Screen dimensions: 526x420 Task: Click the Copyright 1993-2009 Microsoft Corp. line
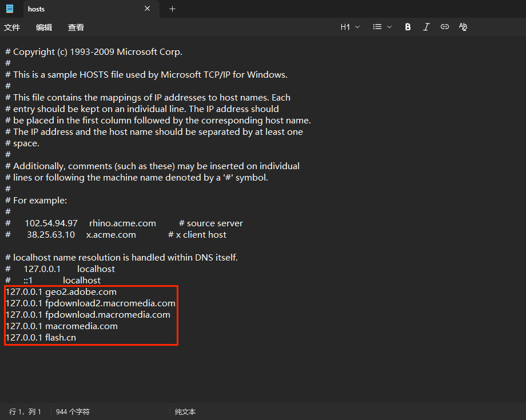(94, 52)
